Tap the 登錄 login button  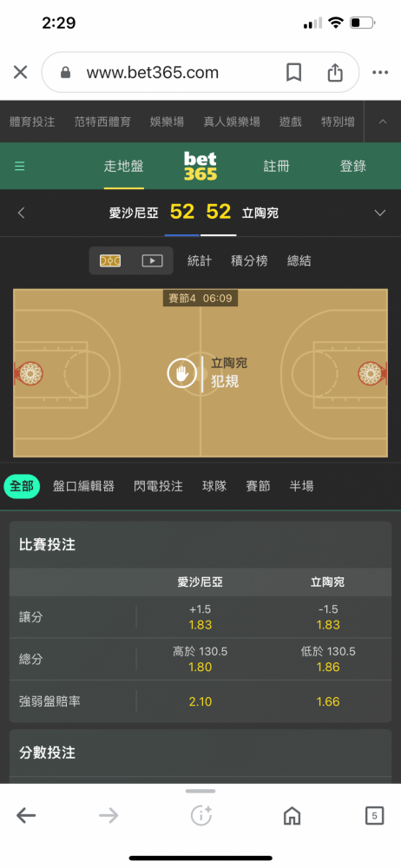(352, 166)
